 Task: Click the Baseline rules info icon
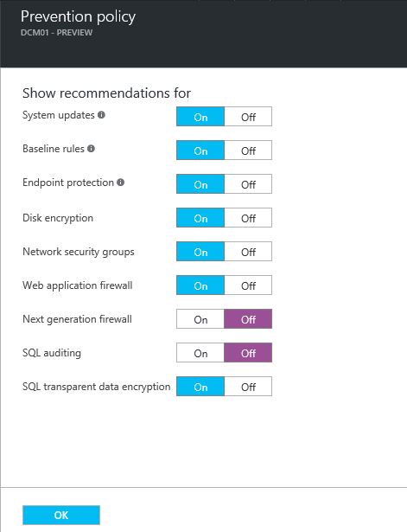pyautogui.click(x=91, y=148)
